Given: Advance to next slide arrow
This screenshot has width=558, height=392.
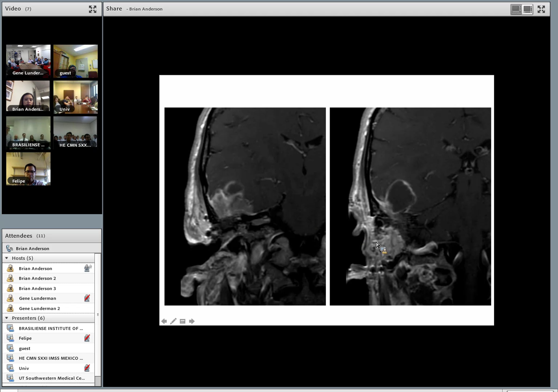Looking at the screenshot, I should (x=192, y=321).
